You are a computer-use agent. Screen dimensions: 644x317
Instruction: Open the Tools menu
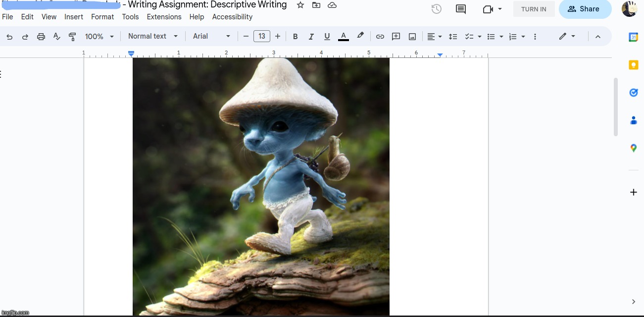[x=130, y=17]
